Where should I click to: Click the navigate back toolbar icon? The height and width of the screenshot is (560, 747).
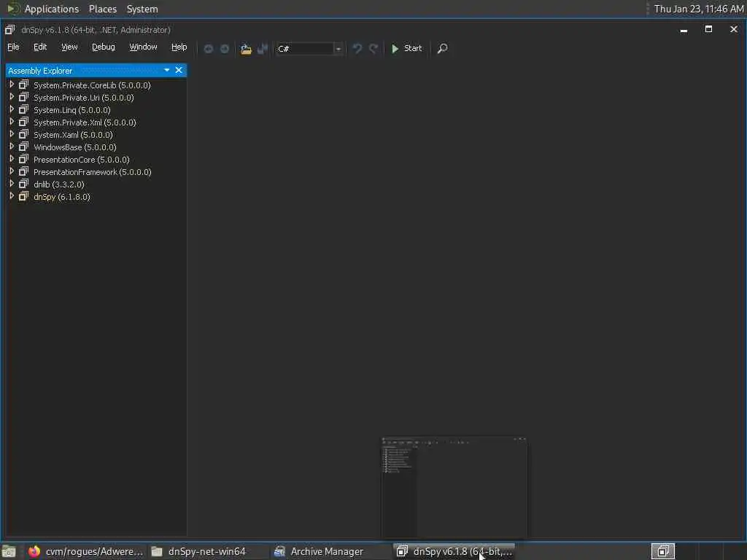pyautogui.click(x=208, y=49)
